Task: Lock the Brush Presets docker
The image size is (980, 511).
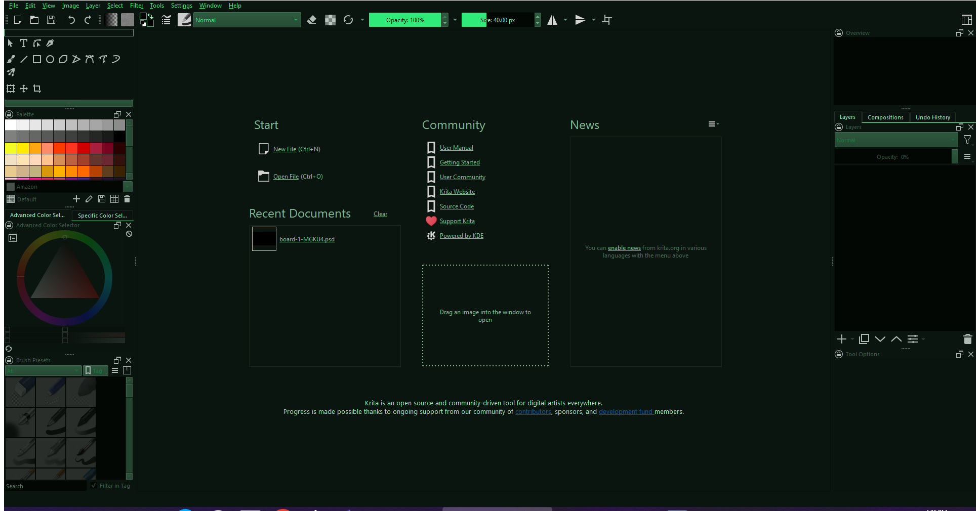Action: click(9, 360)
